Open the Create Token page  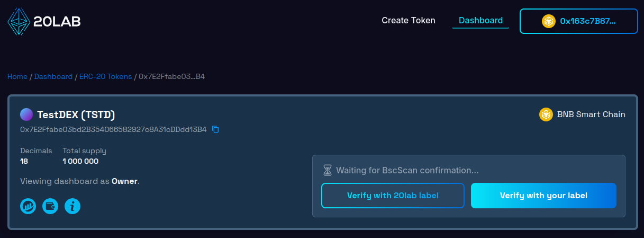pos(409,21)
